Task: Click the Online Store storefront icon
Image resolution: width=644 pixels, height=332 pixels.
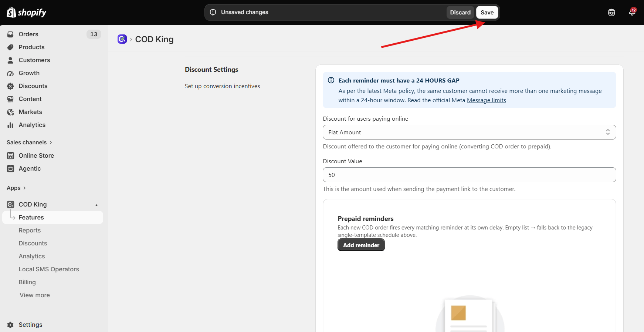Action: [10, 155]
